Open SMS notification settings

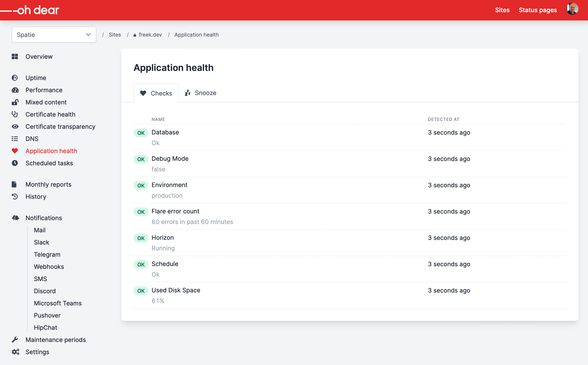pyautogui.click(x=40, y=279)
